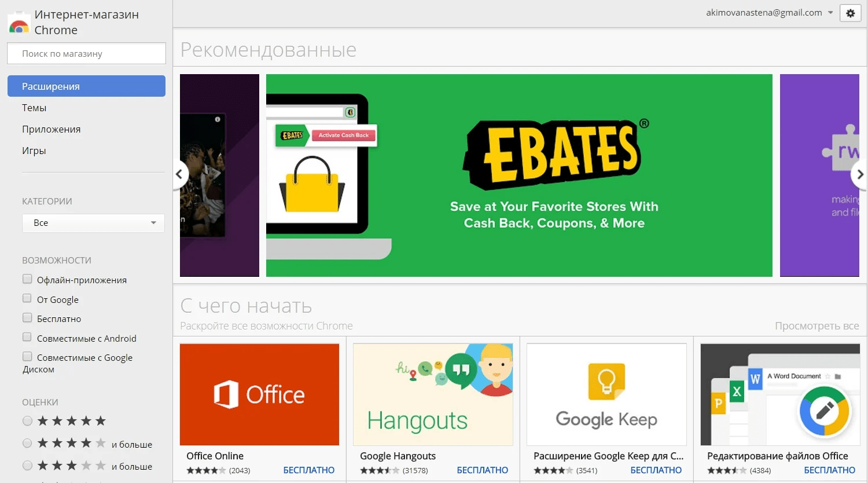Click 'Редактирование файлов Office' title

(777, 456)
